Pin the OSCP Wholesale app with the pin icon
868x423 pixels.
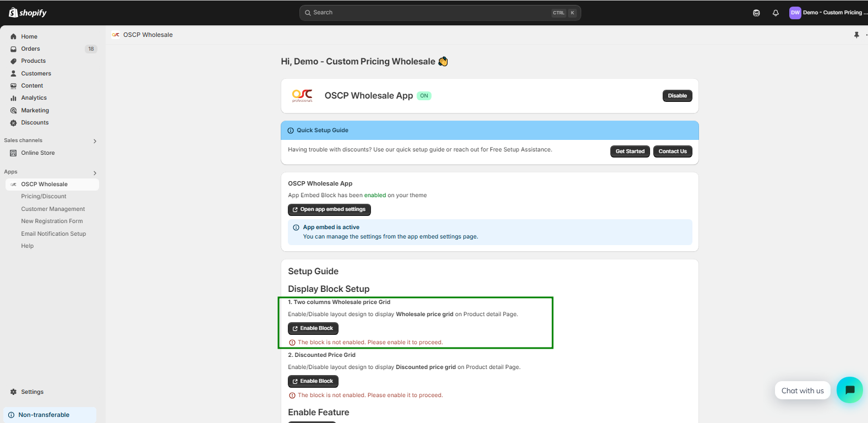tap(856, 35)
